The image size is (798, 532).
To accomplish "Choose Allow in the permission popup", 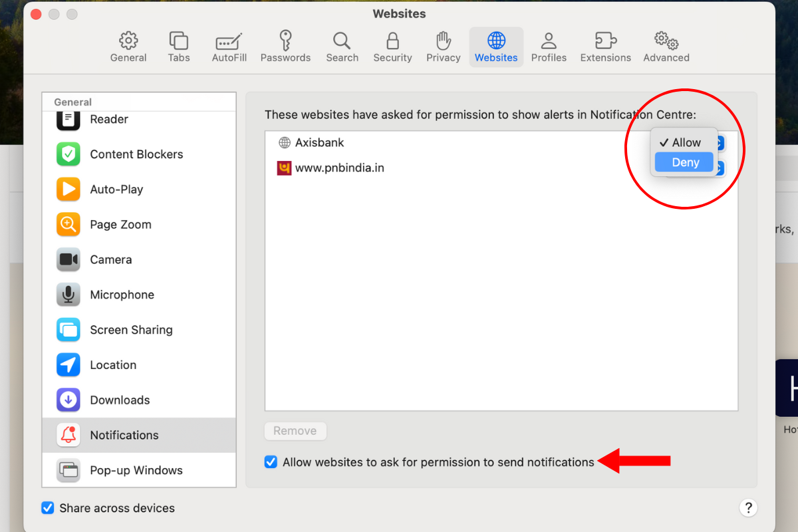I will tap(684, 142).
